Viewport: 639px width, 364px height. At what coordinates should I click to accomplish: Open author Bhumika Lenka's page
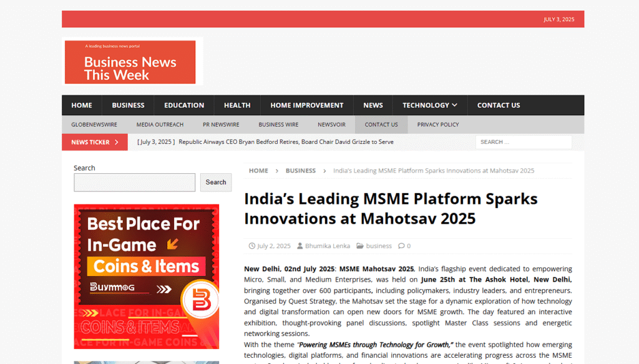tap(328, 246)
